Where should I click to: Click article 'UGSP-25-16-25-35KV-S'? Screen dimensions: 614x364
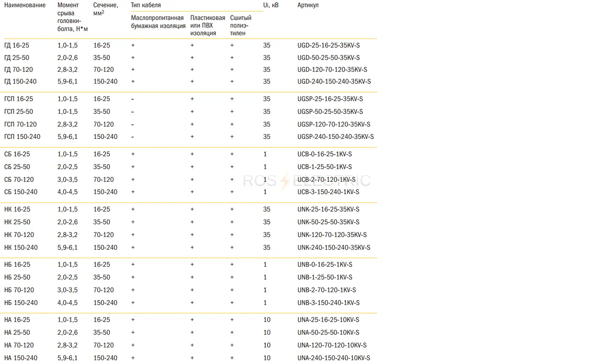pyautogui.click(x=330, y=99)
